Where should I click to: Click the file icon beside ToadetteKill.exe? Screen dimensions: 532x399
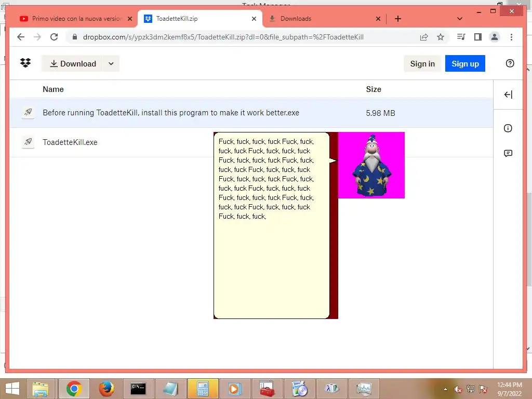tap(28, 142)
